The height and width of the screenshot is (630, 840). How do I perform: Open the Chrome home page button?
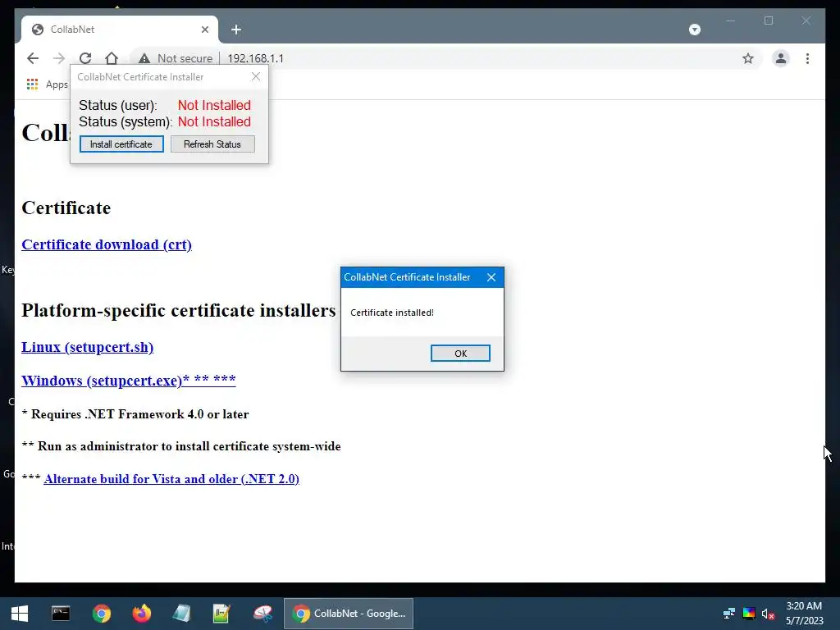coord(112,58)
